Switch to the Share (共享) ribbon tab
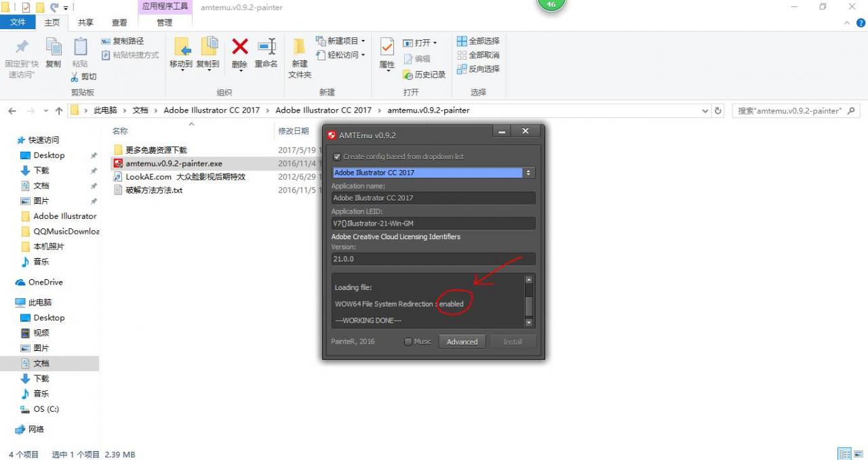 85,22
